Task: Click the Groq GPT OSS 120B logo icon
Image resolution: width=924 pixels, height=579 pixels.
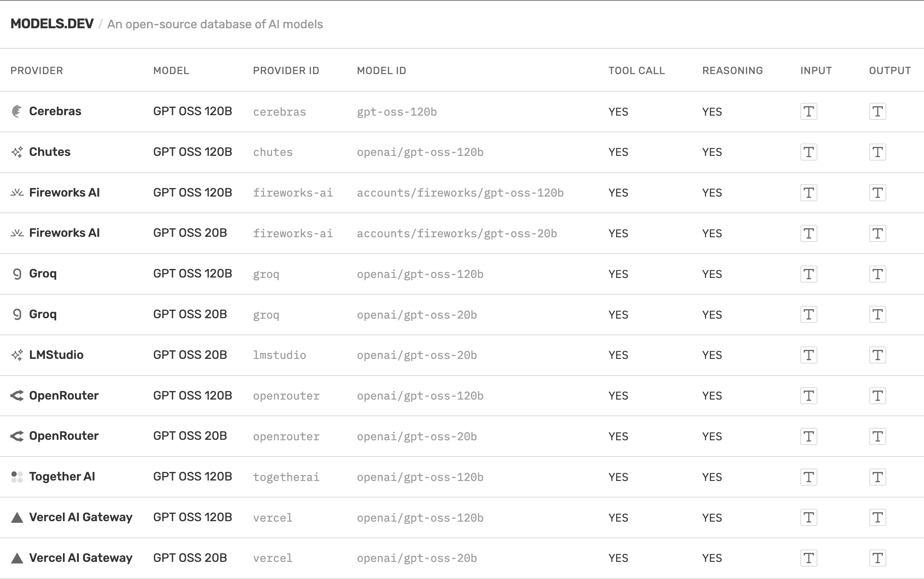Action: tap(17, 274)
